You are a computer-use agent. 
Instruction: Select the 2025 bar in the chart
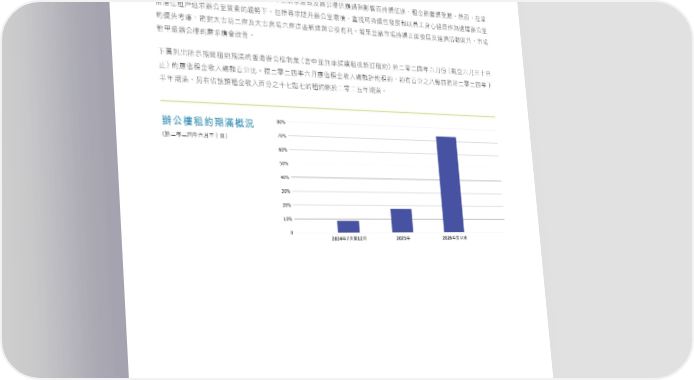pyautogui.click(x=401, y=220)
